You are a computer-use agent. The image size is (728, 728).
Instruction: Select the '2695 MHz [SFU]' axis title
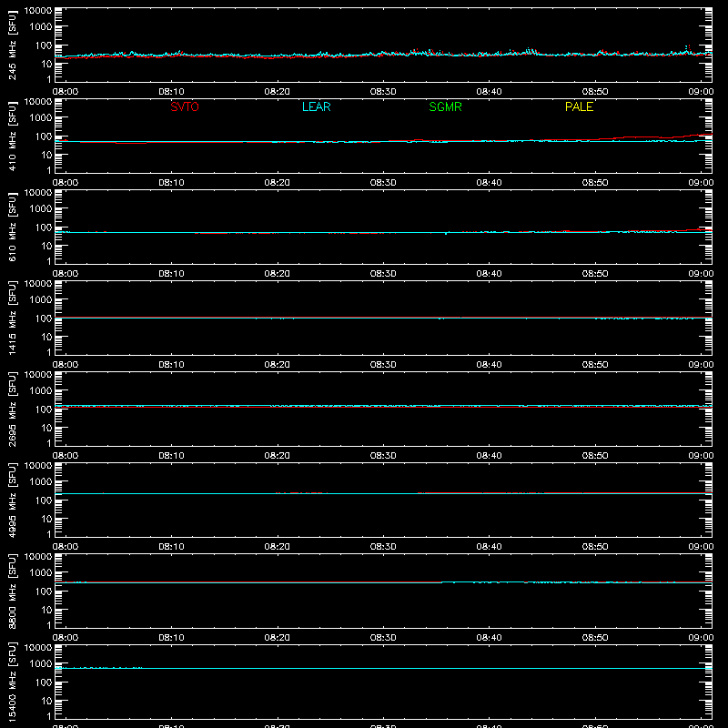pos(12,409)
